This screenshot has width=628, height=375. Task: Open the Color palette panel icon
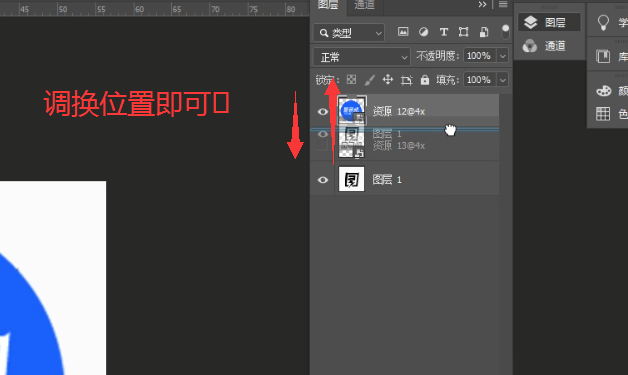point(604,91)
